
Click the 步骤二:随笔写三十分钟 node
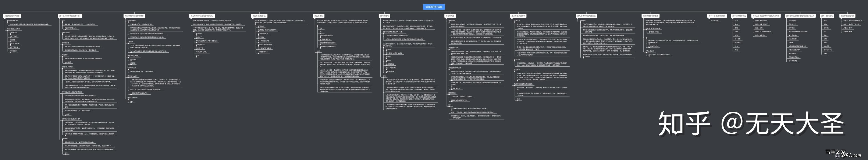click(851, 24)
